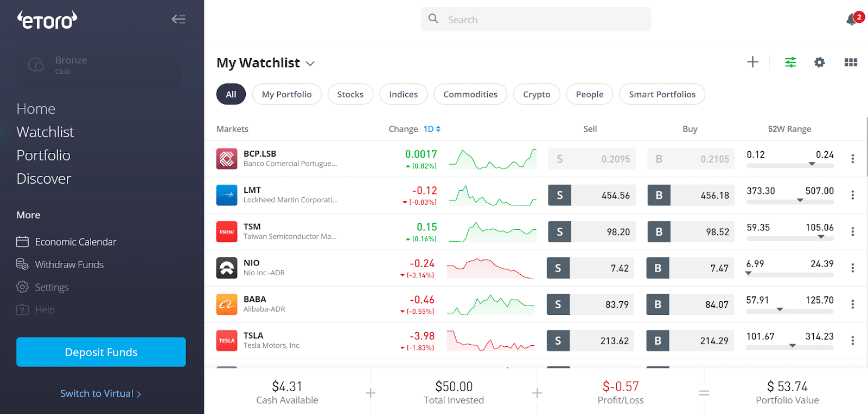Click the Deposit Funds button

pyautogui.click(x=101, y=352)
